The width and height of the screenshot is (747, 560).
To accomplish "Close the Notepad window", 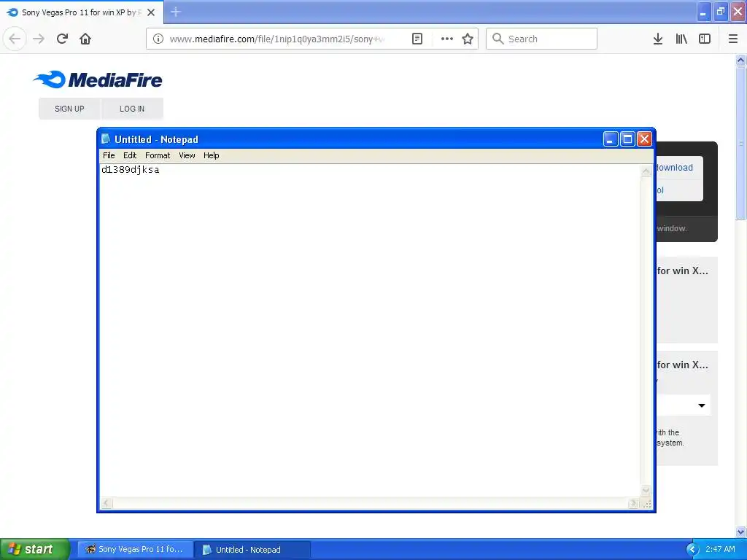I will [x=644, y=139].
